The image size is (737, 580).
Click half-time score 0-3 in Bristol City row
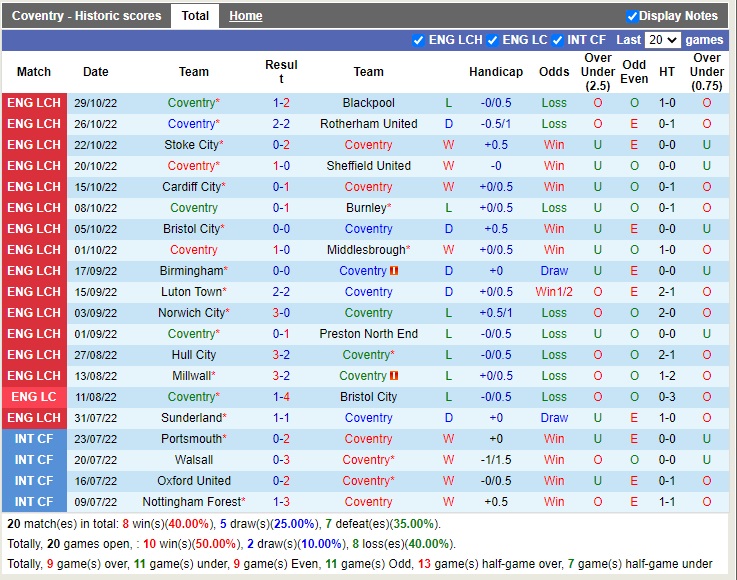(x=666, y=397)
